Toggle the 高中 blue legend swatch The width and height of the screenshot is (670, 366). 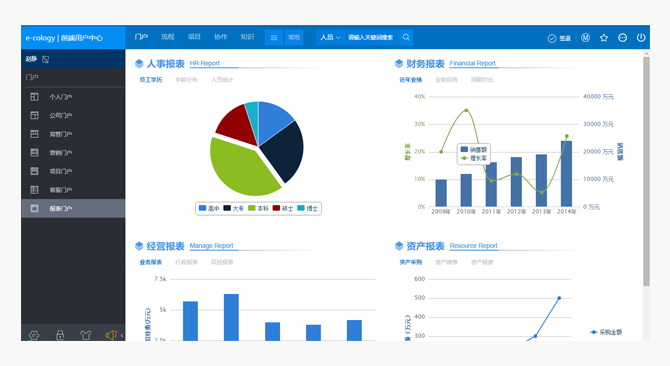coord(203,208)
